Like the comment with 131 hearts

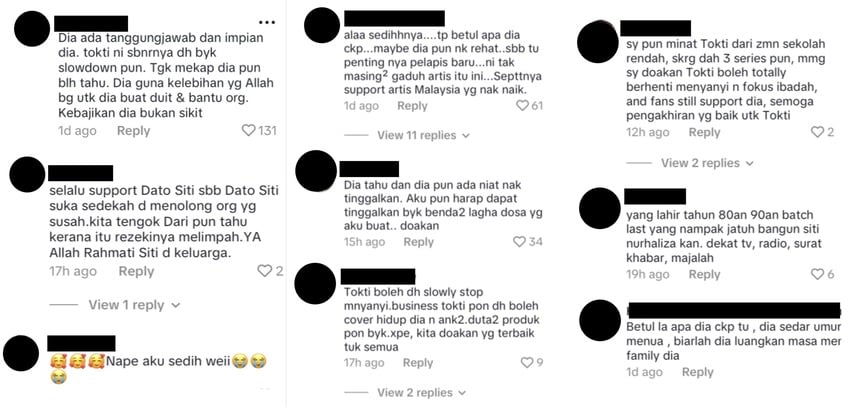[248, 130]
